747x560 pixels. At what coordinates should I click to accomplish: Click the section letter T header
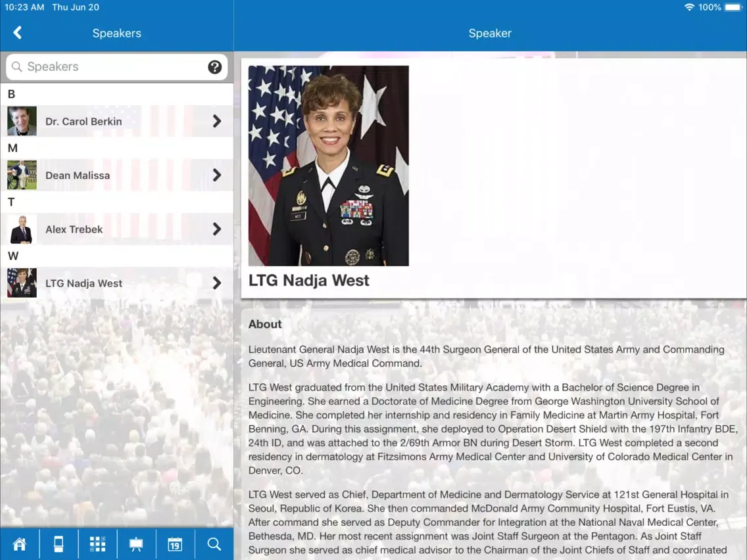click(11, 202)
